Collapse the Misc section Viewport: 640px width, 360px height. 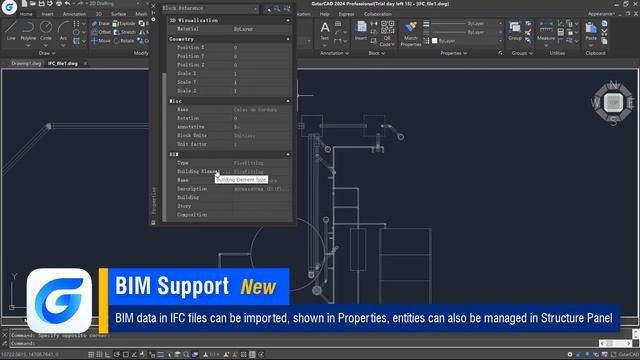coord(288,101)
